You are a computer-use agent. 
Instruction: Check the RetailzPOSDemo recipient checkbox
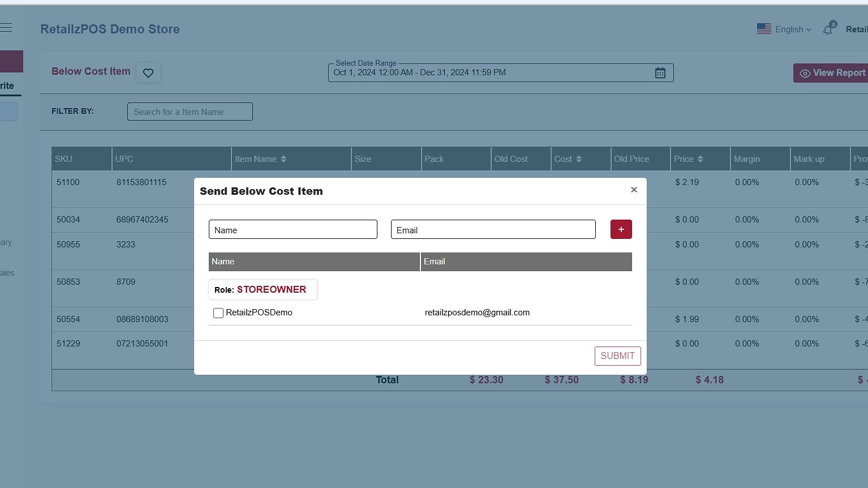(x=218, y=313)
